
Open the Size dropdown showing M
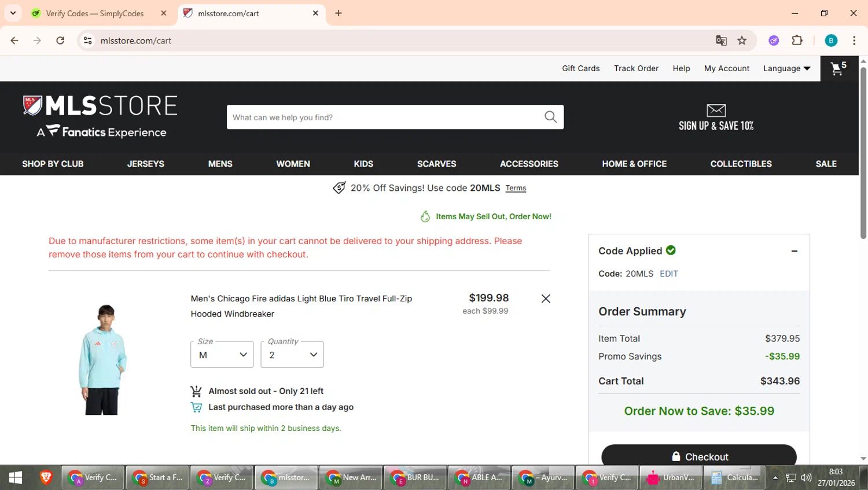coord(222,355)
